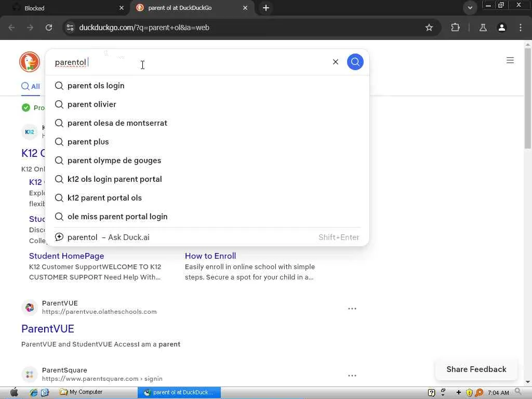Launch Internet Explorer from taskbar

[33, 393]
